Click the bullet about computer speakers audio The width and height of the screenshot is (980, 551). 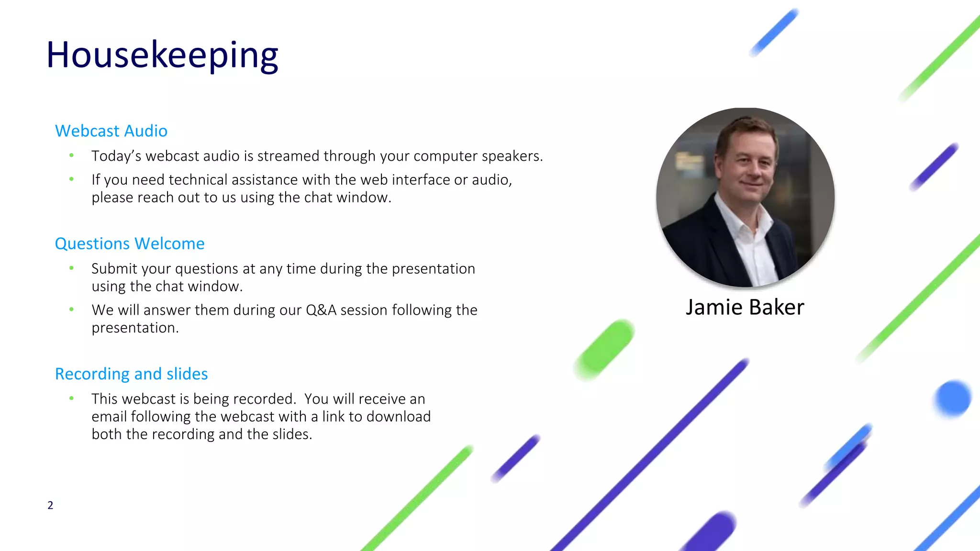[317, 156]
